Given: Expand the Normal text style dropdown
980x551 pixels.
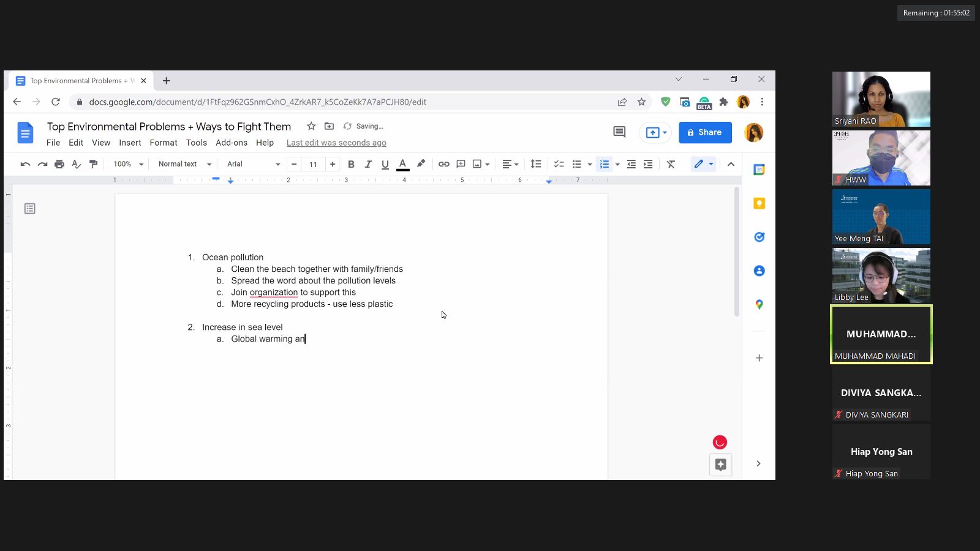Looking at the screenshot, I should (x=184, y=164).
